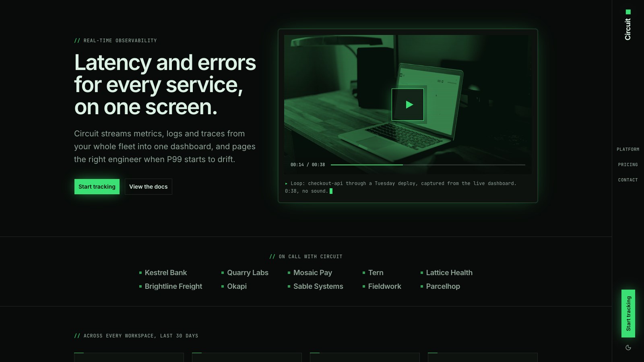Go to the Contact page
Screen dimensions: 644x362
click(628, 180)
